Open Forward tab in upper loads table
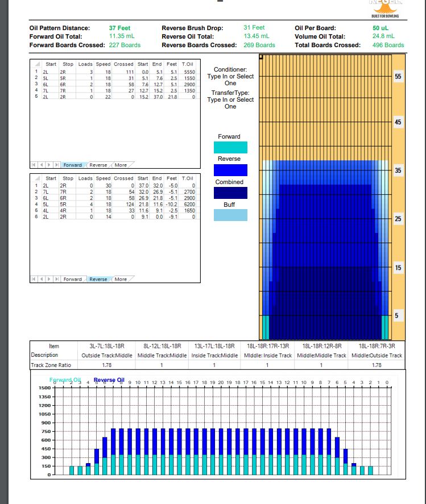426x504 pixels. click(x=73, y=165)
